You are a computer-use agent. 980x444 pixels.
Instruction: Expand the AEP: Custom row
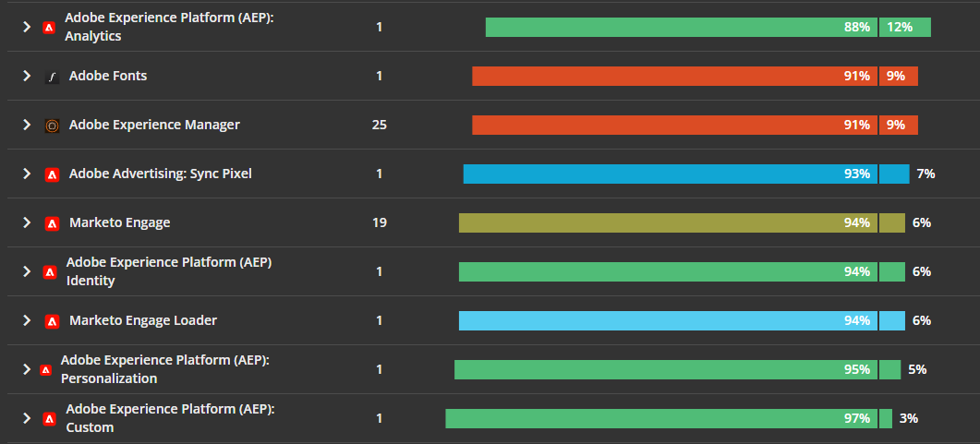point(26,418)
